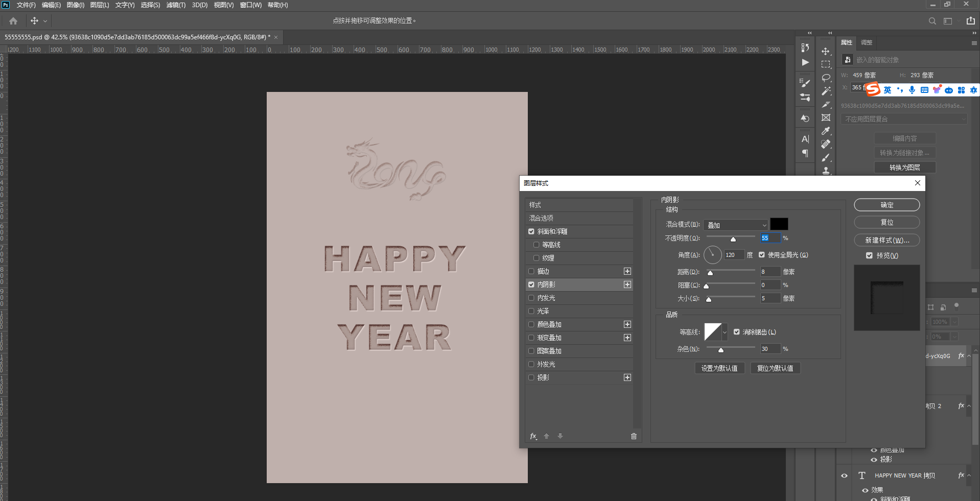Click the trash icon in layer styles list

pos(634,436)
